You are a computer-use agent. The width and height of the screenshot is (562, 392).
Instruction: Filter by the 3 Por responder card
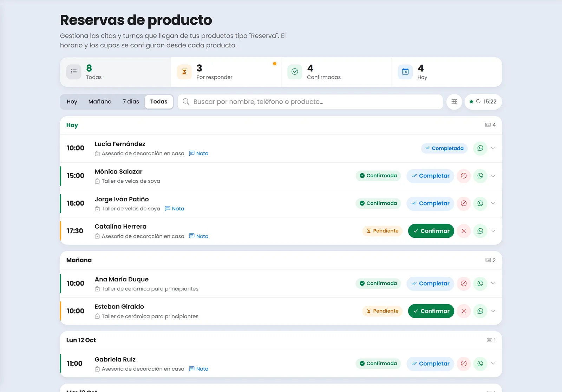pyautogui.click(x=226, y=72)
